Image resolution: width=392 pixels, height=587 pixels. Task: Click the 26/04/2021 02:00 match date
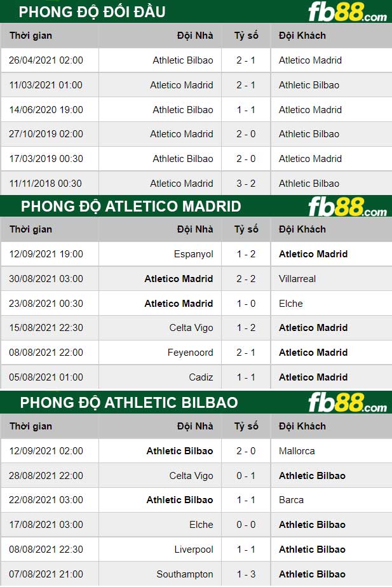(x=46, y=60)
